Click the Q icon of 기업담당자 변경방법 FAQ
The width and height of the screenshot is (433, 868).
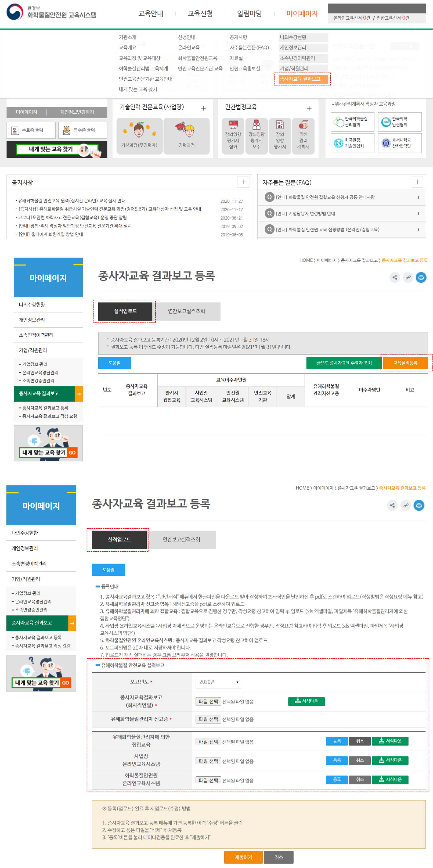(x=269, y=213)
